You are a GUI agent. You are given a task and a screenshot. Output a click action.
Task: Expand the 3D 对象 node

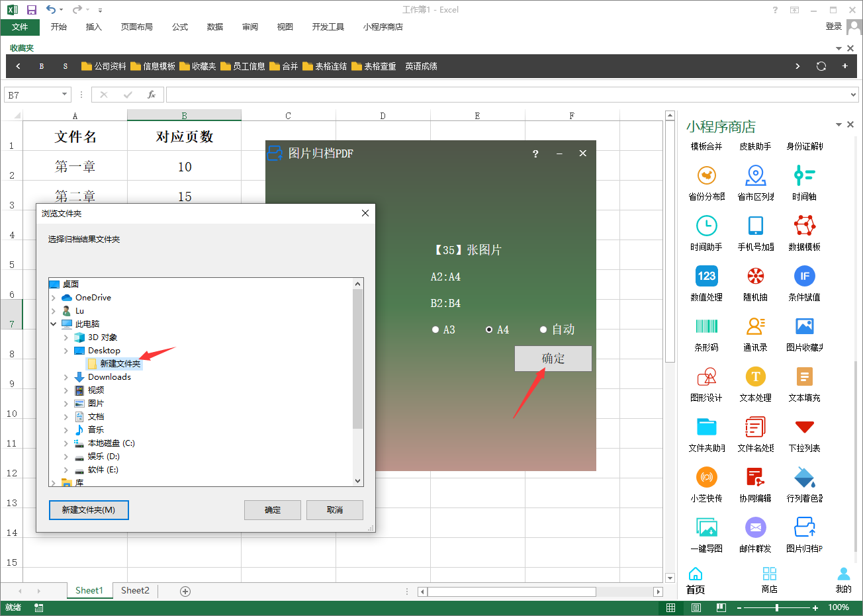click(66, 337)
